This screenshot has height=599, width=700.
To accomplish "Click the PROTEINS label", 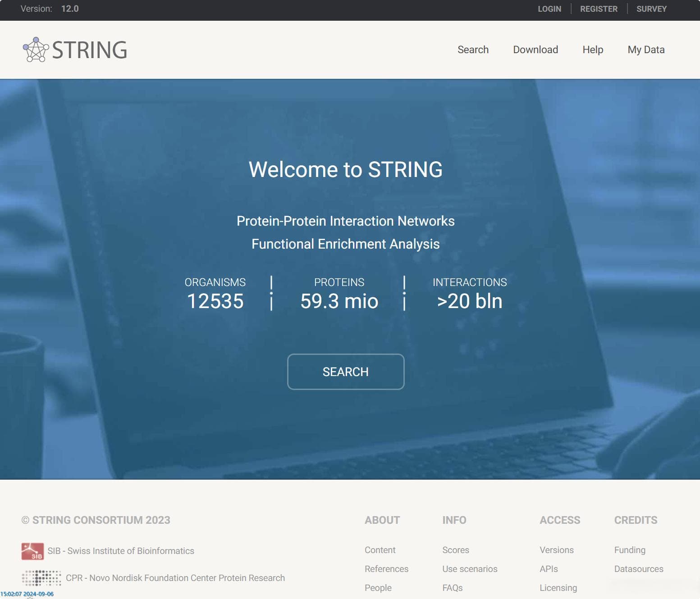I will coord(339,282).
